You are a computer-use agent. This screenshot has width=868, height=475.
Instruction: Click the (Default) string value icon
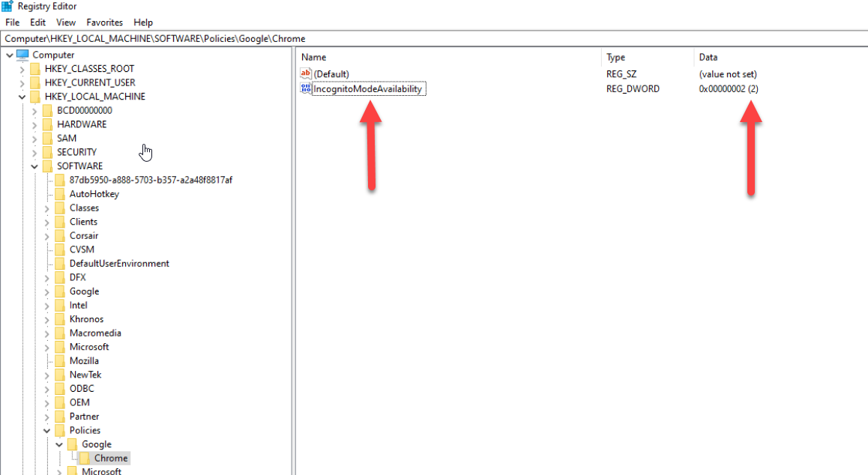click(306, 73)
